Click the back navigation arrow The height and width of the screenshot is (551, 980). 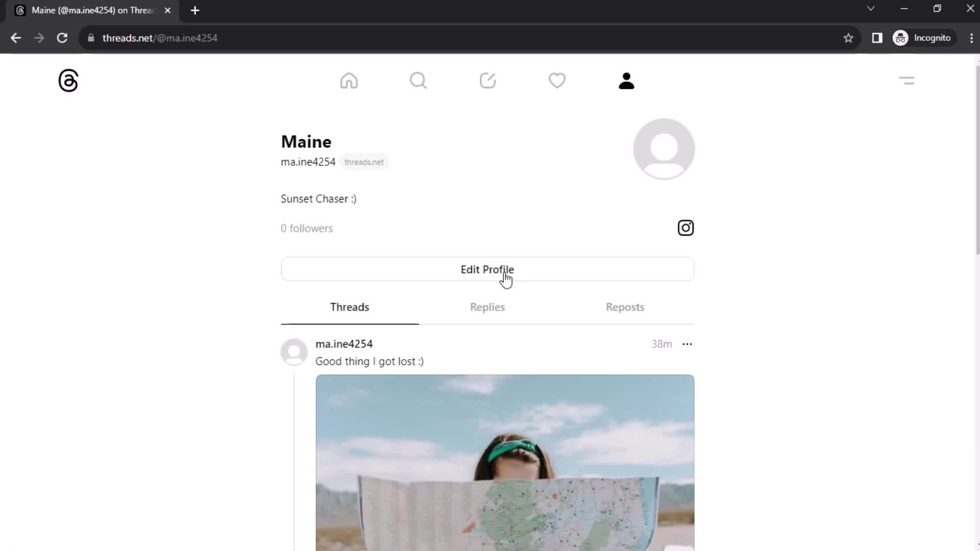16,38
